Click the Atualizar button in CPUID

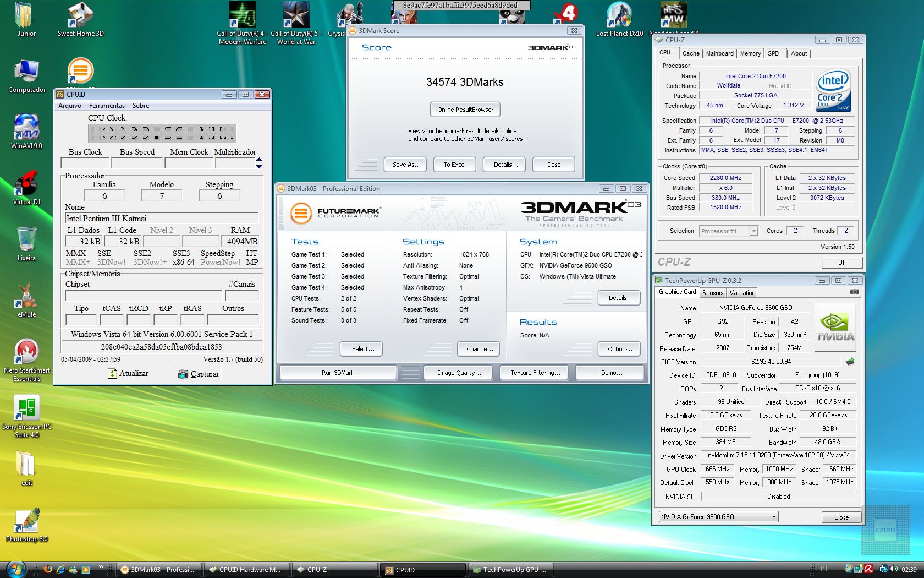[128, 374]
